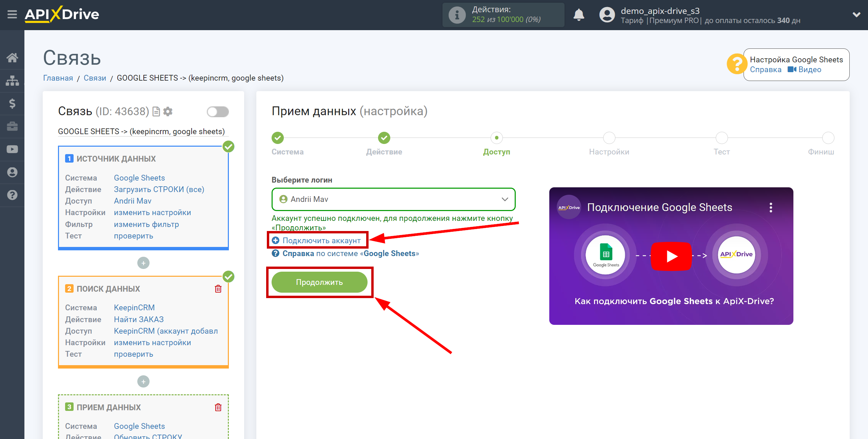Click the demo_apix-drive_s3 username
Screen dimensions: 868x439
tap(660, 11)
